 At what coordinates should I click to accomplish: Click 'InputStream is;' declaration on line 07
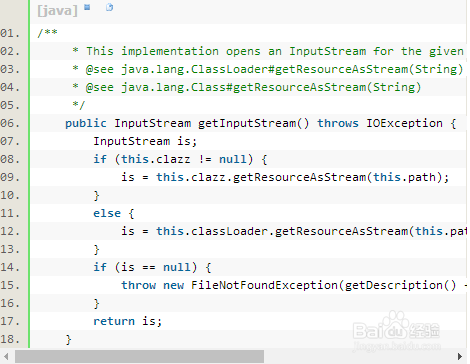pyautogui.click(x=145, y=141)
